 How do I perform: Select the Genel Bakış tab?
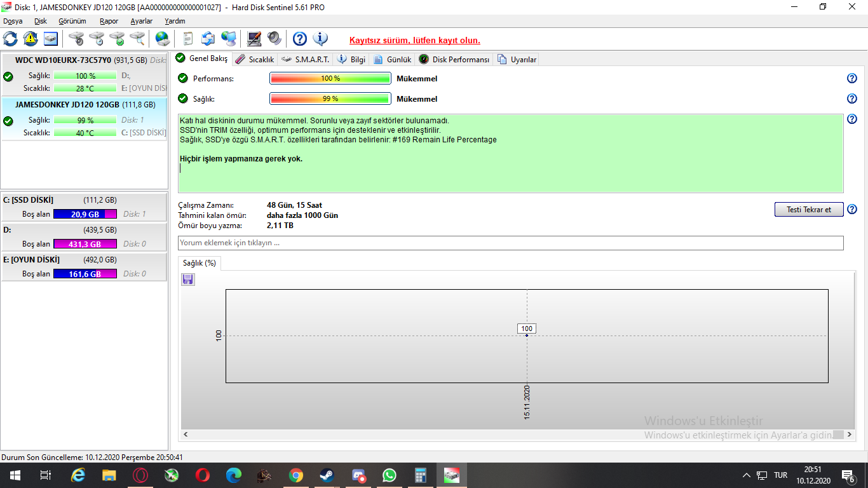click(202, 58)
